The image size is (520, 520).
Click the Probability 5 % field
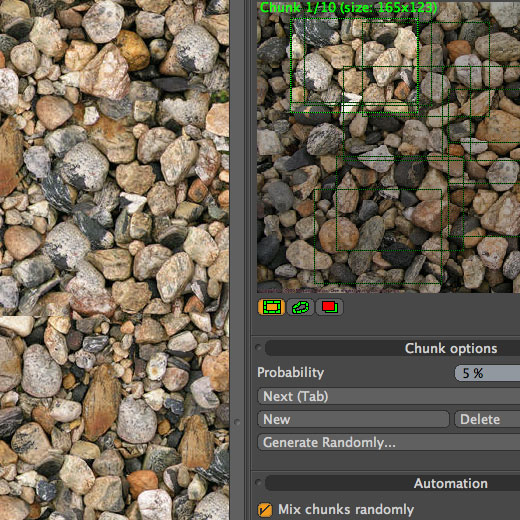point(487,373)
